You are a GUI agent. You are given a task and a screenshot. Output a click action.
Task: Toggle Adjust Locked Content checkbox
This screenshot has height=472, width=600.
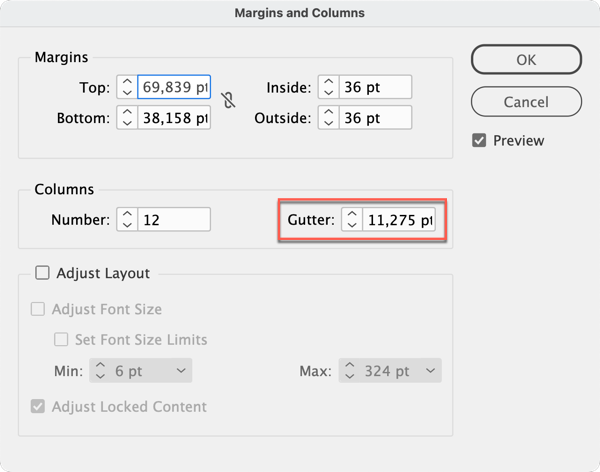[x=38, y=407]
